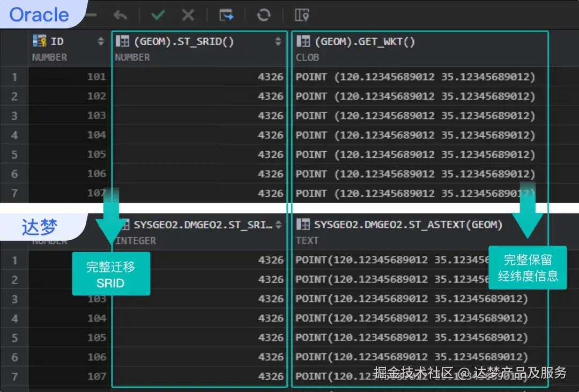Image resolution: width=579 pixels, height=392 pixels.
Task: Click 4326 cell in 达梦 row 104
Action: click(200, 318)
